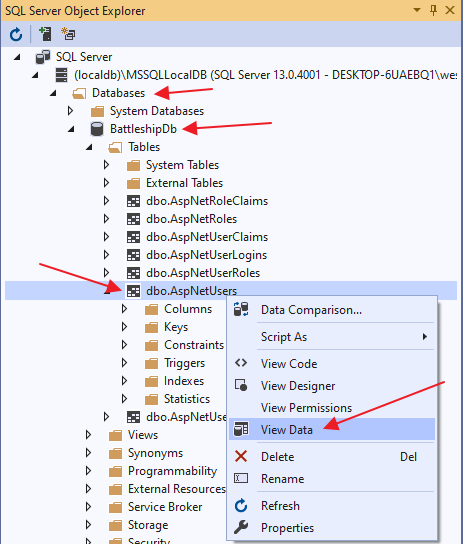
Task: Click the Databases folder icon
Action: [x=79, y=93]
